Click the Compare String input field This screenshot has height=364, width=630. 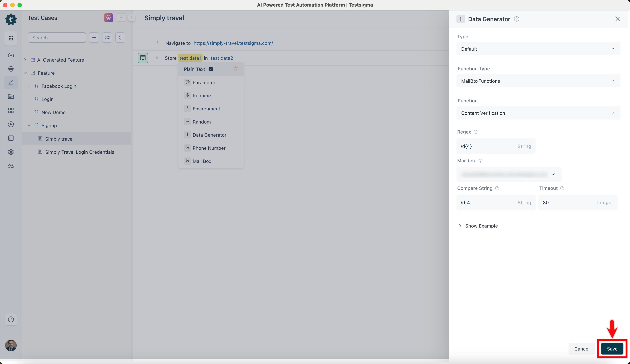coord(496,202)
